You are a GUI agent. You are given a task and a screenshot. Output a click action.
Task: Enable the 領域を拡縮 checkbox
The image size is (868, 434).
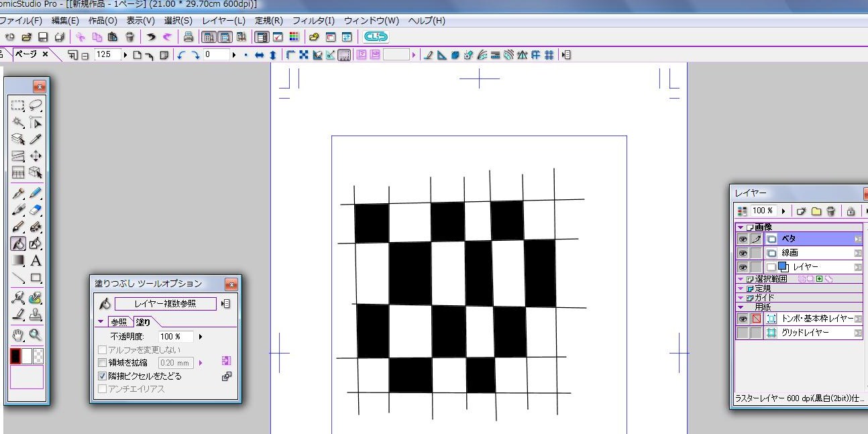(x=103, y=363)
